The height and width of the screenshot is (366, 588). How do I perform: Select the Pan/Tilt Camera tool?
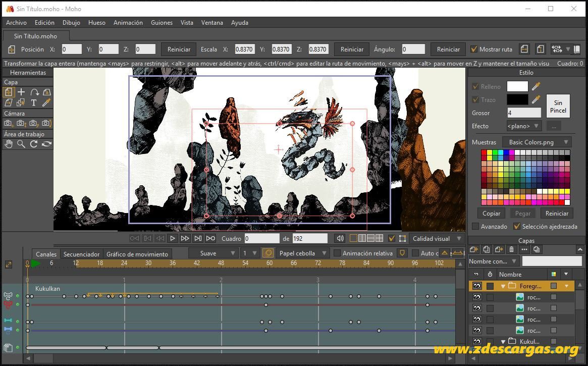click(46, 123)
